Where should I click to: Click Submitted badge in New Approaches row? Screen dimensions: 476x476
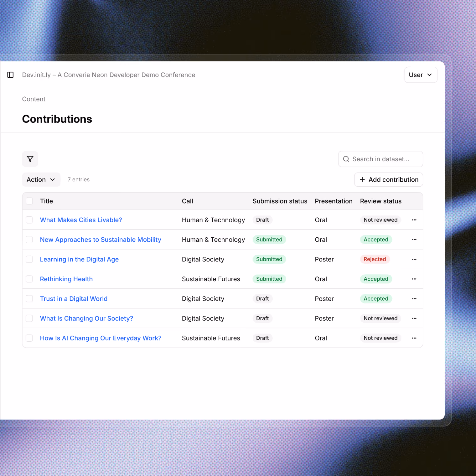click(x=269, y=240)
